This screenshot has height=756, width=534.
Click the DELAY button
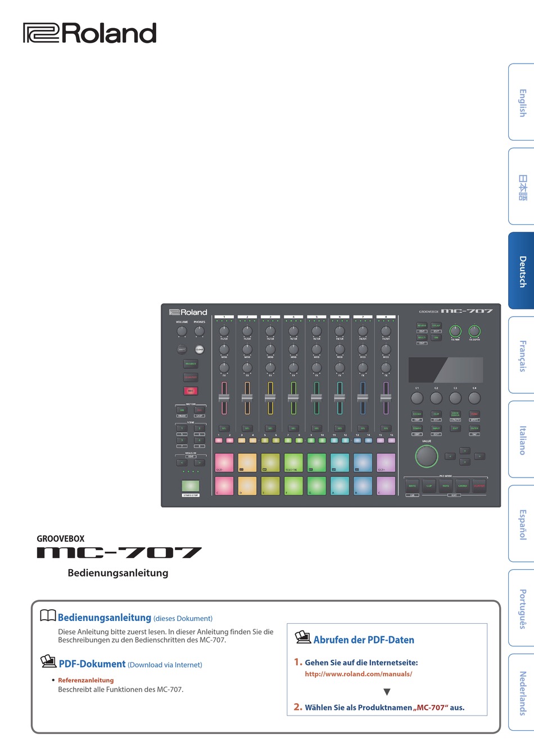tap(436, 326)
